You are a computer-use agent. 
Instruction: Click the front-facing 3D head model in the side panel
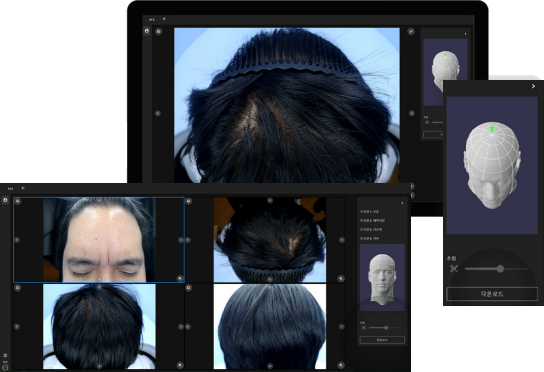(x=382, y=279)
